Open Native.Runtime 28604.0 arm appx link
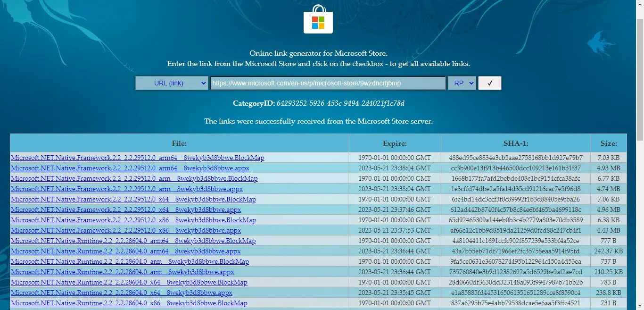This screenshot has height=310, width=644. pyautogui.click(x=123, y=272)
